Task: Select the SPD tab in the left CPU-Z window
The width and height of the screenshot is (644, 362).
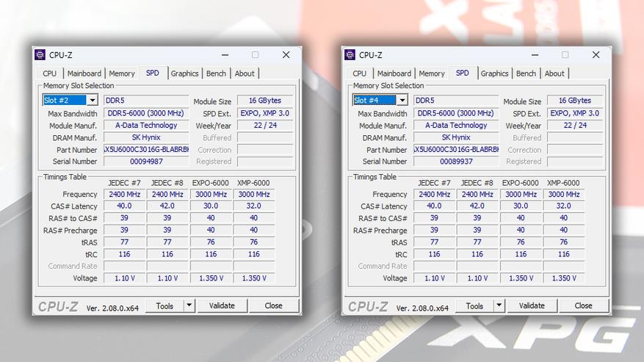Action: 153,73
